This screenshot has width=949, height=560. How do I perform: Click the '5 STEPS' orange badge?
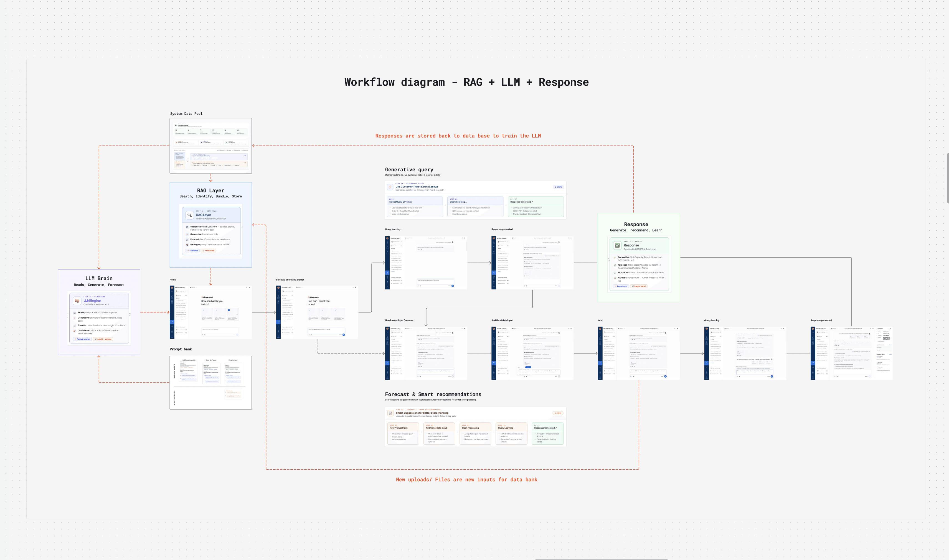click(558, 413)
